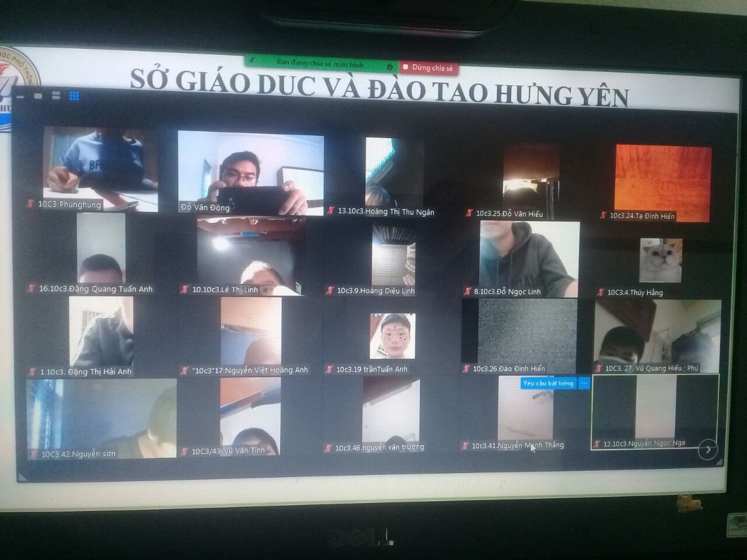Switch to the blue grid gallery view
Image resolution: width=747 pixels, height=560 pixels.
click(74, 96)
